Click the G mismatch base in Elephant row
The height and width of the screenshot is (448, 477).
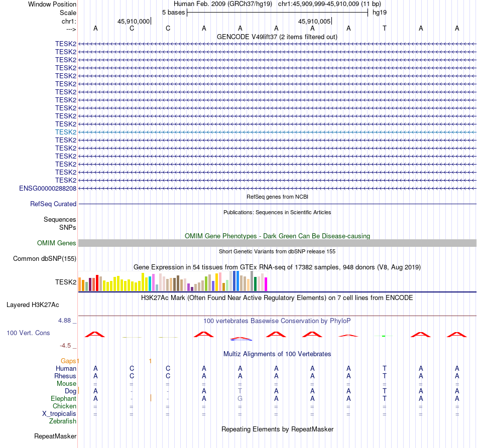click(240, 398)
